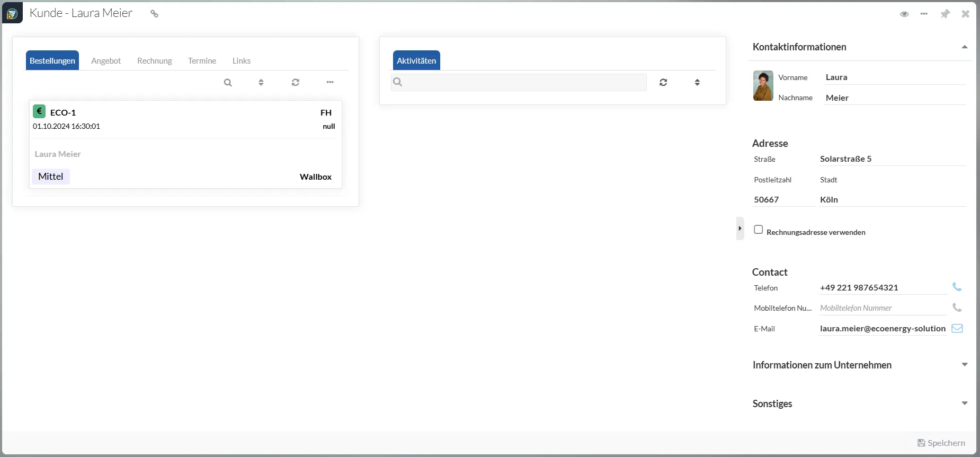Screen dimensions: 980x457
Task: Refresh the Bestellungen list
Action: [296, 82]
